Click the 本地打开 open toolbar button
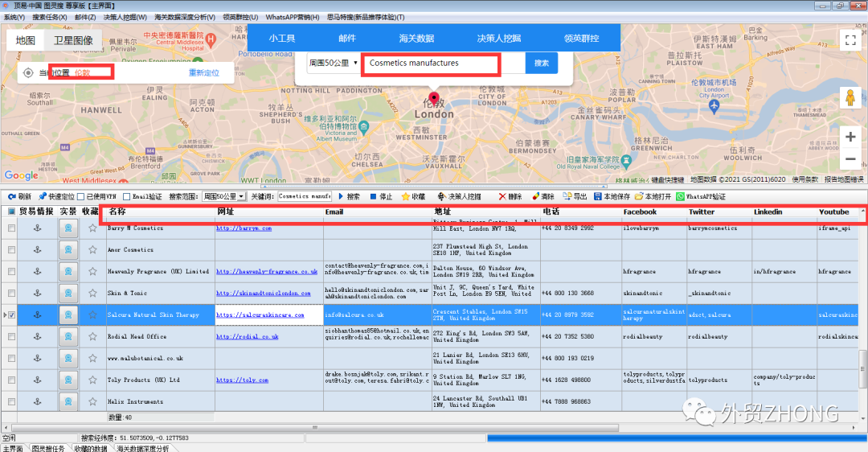868x452 pixels. [x=653, y=196]
